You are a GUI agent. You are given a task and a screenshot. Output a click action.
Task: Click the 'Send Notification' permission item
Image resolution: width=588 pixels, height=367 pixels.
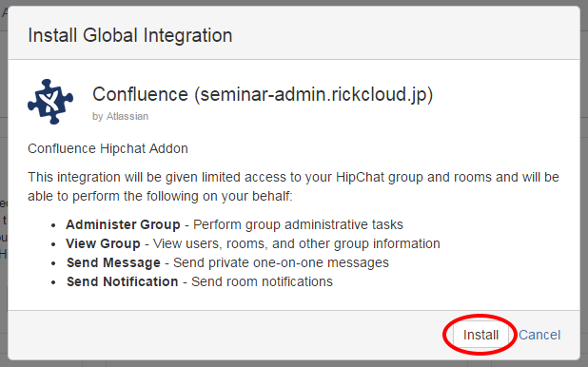tap(200, 281)
